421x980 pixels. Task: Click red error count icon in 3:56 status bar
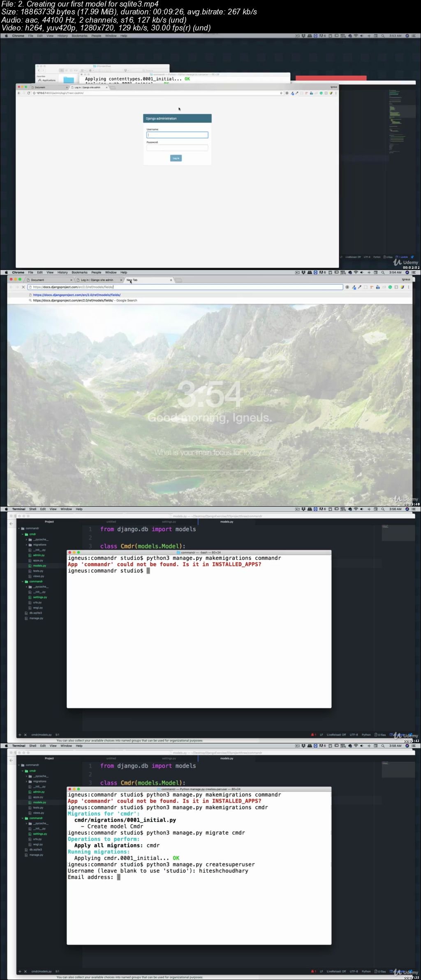(x=313, y=735)
